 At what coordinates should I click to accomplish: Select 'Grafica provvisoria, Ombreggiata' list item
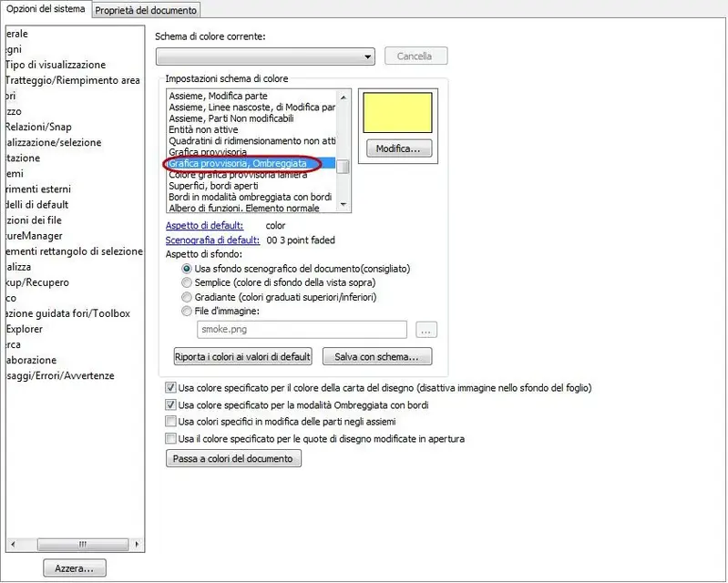point(251,163)
